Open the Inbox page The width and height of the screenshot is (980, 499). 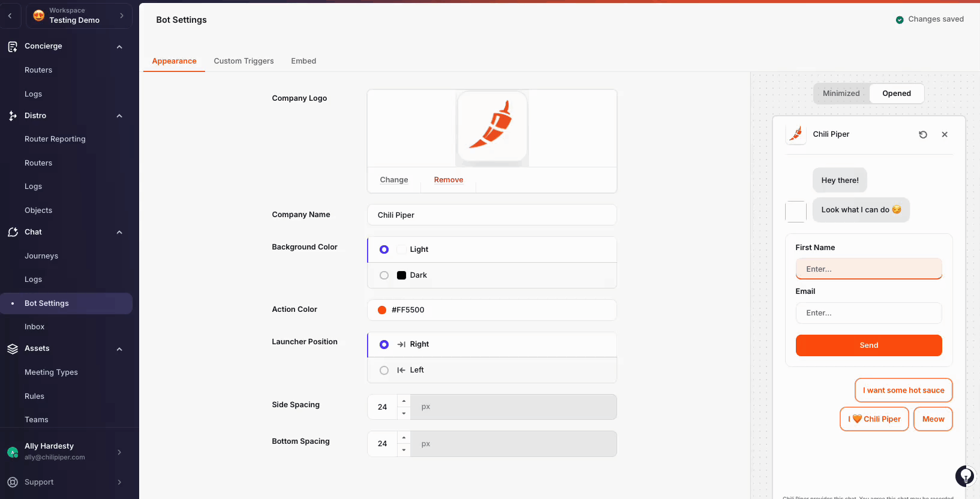(34, 327)
